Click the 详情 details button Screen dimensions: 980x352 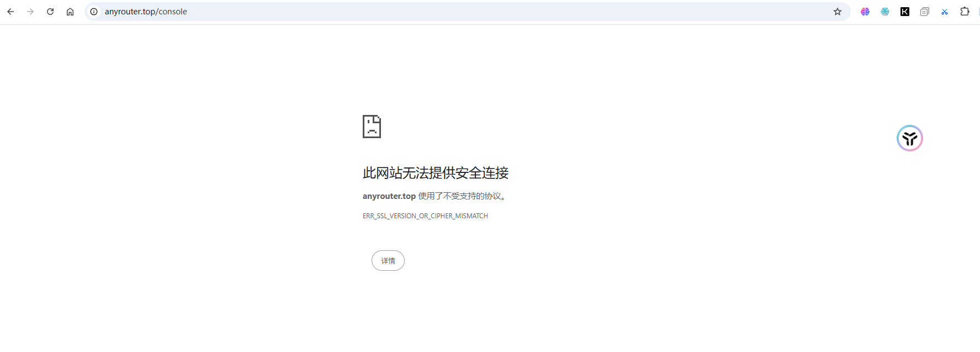click(x=388, y=261)
